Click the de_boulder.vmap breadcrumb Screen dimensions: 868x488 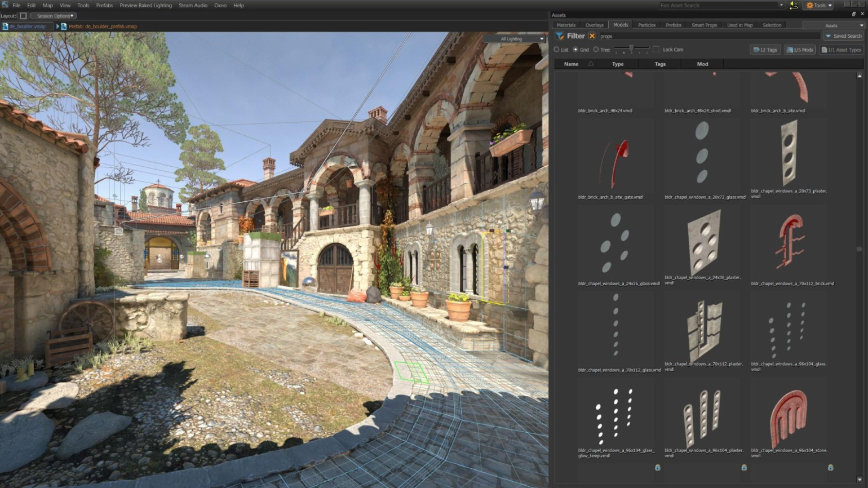coord(27,26)
